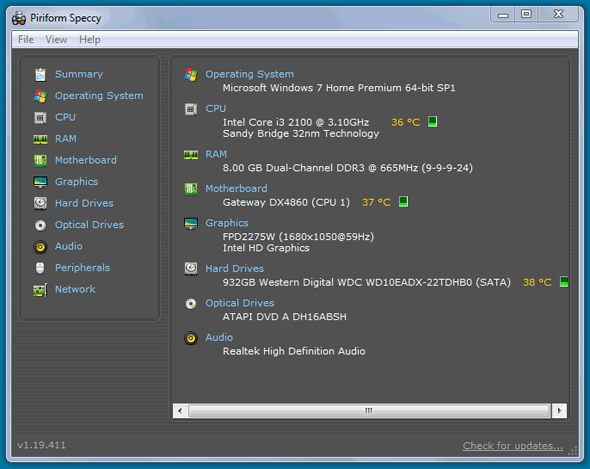Go to the CPU section in sidebar

pos(65,117)
